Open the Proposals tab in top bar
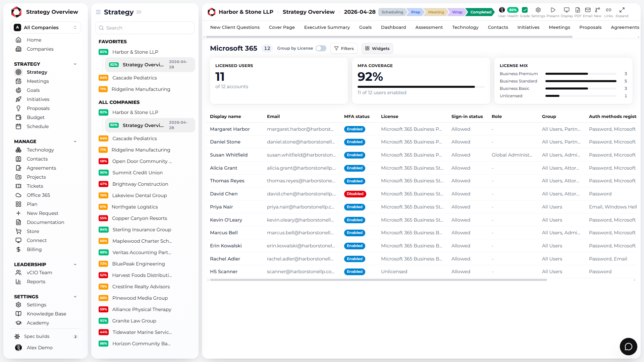The image size is (644, 362). 590,27
